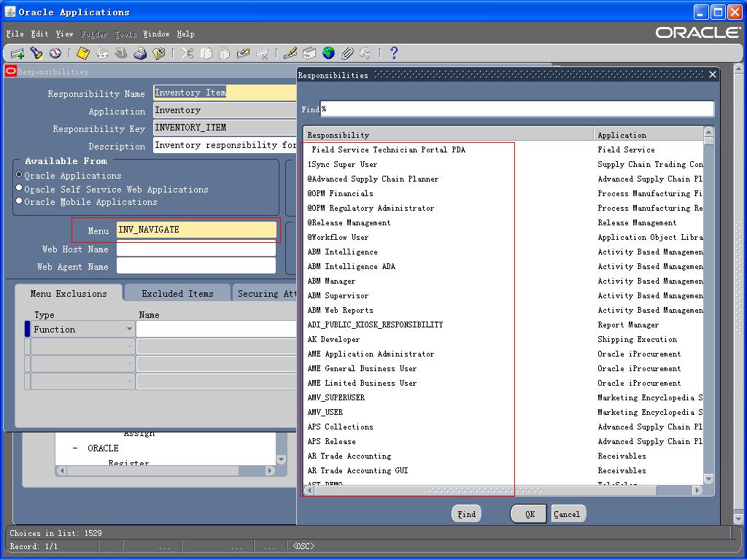Open the Window menu

coord(156,34)
